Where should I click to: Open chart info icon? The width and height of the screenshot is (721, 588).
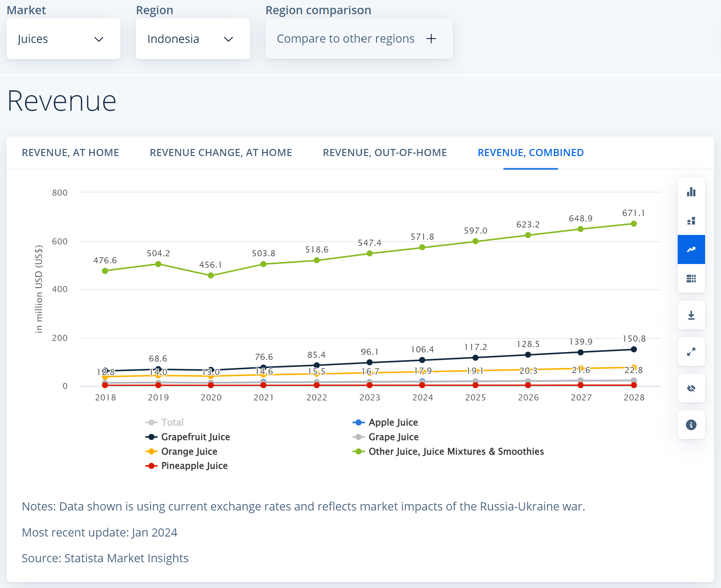click(691, 425)
